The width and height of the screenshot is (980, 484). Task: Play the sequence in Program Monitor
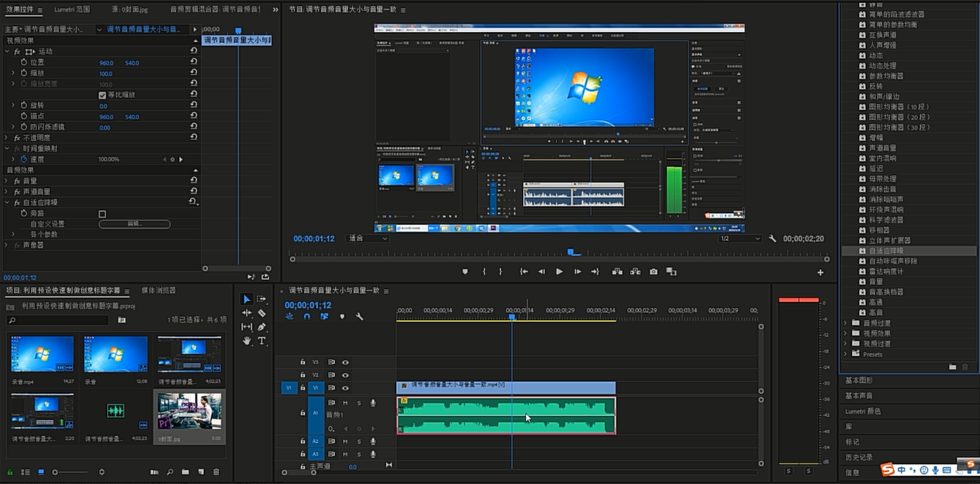(x=559, y=272)
